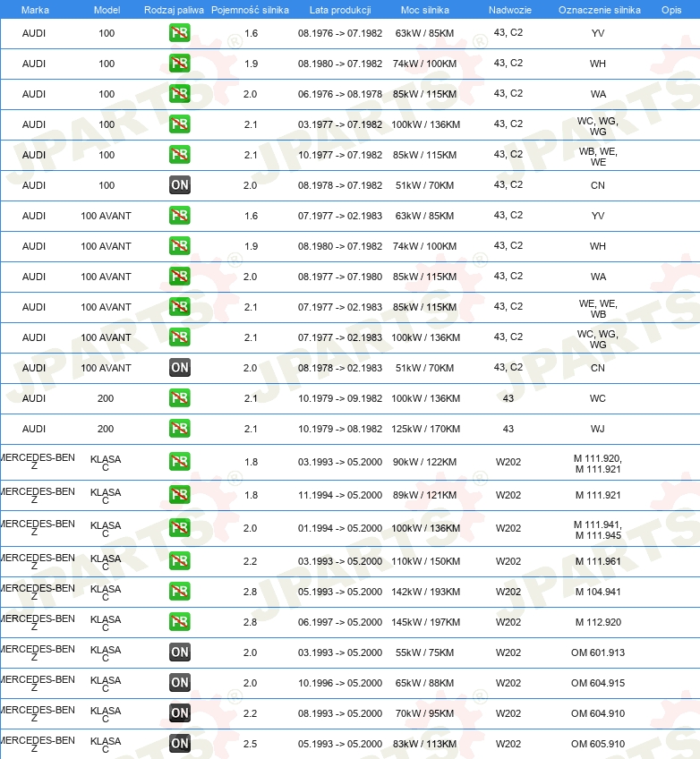Select engine code 'M 111.941, M 111.945'
The height and width of the screenshot is (759, 700).
click(x=598, y=530)
